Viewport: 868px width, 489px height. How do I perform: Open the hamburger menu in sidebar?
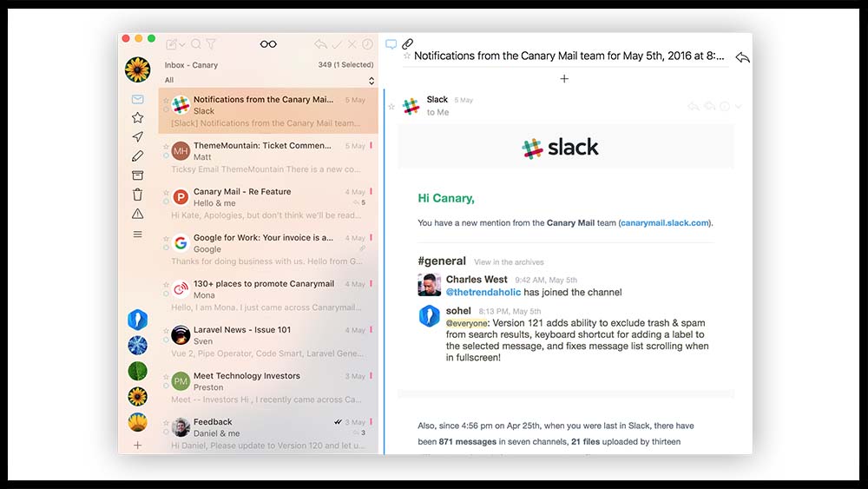pyautogui.click(x=137, y=235)
